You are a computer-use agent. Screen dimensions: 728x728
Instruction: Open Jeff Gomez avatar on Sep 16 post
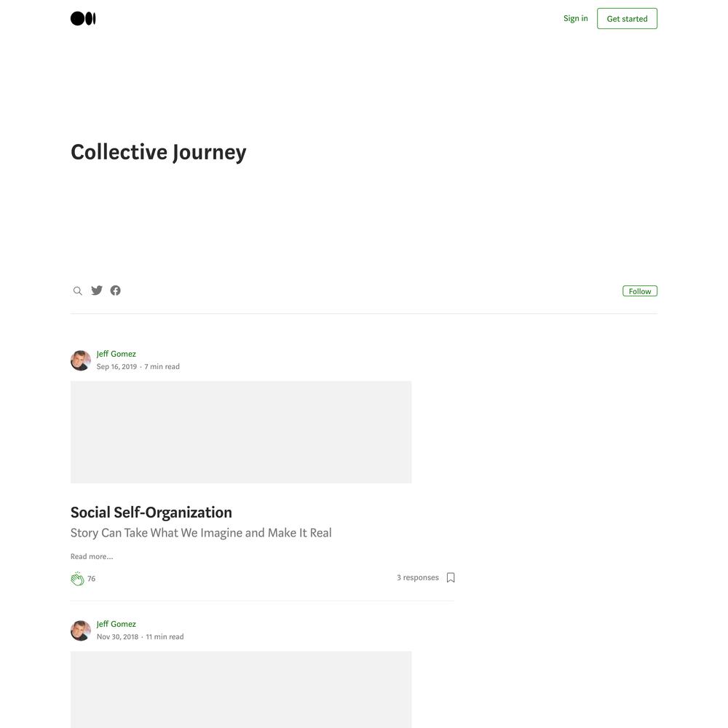81,360
